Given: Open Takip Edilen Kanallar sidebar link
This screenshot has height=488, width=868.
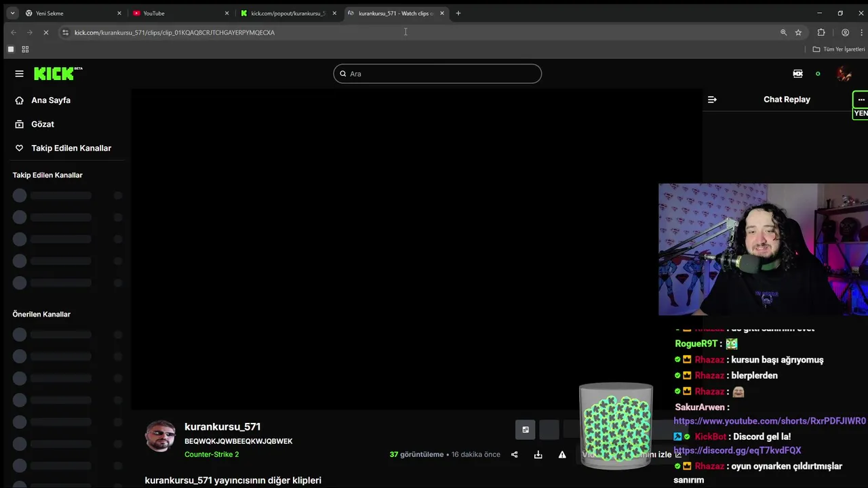Looking at the screenshot, I should [x=71, y=148].
